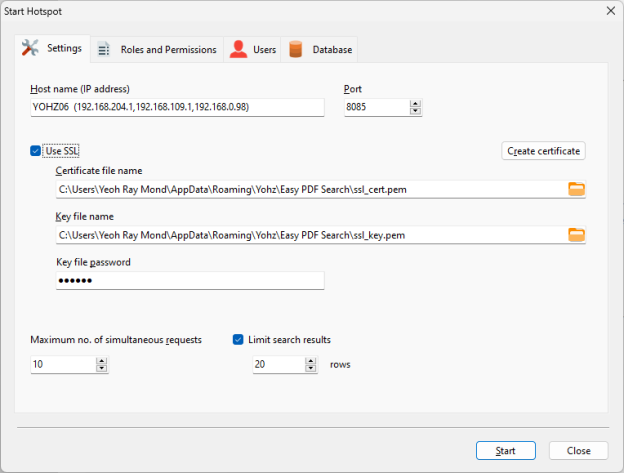Click the 'Certificate file name' label
The width and height of the screenshot is (624, 473).
pos(99,171)
